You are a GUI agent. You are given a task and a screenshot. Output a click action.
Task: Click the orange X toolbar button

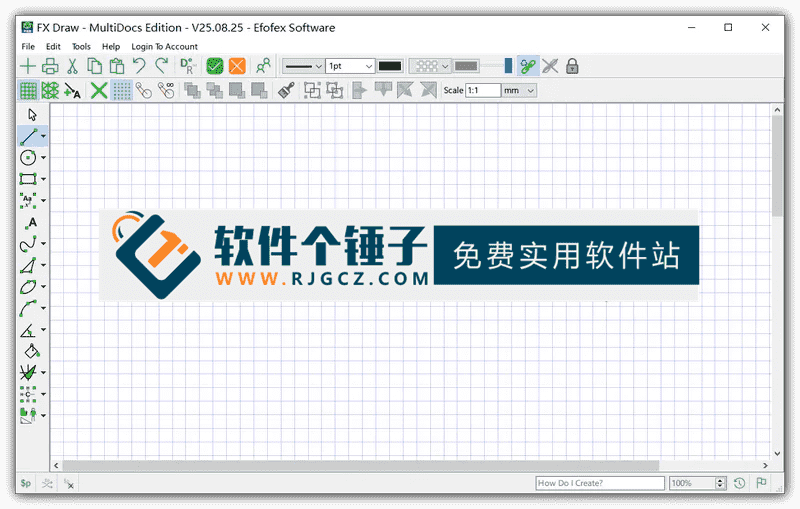[x=237, y=66]
